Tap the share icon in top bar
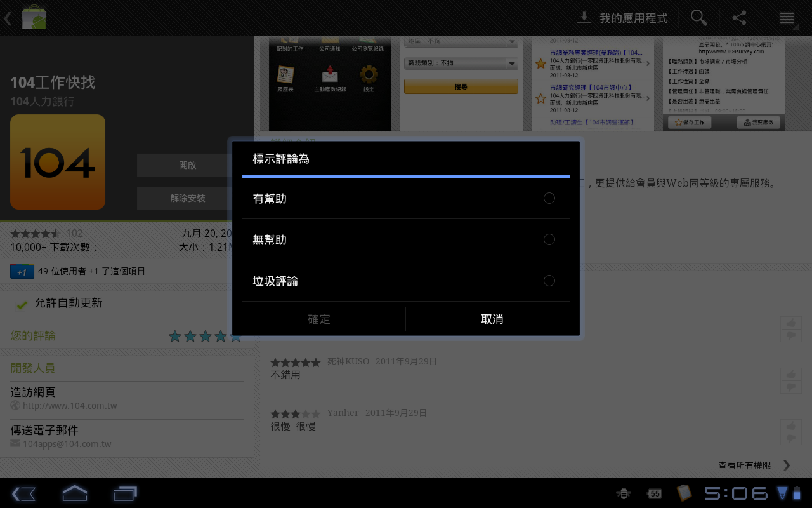Viewport: 812px width, 508px height. coord(739,18)
